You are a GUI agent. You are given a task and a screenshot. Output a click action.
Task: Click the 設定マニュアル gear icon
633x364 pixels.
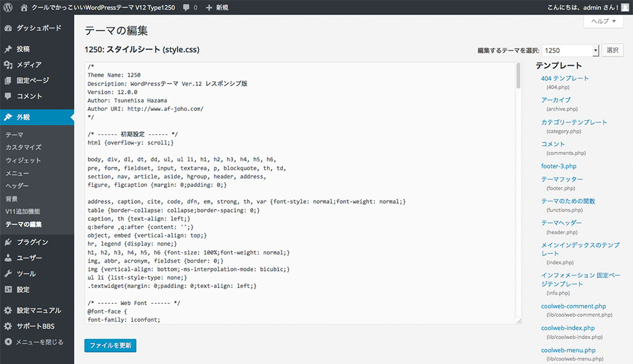8,310
